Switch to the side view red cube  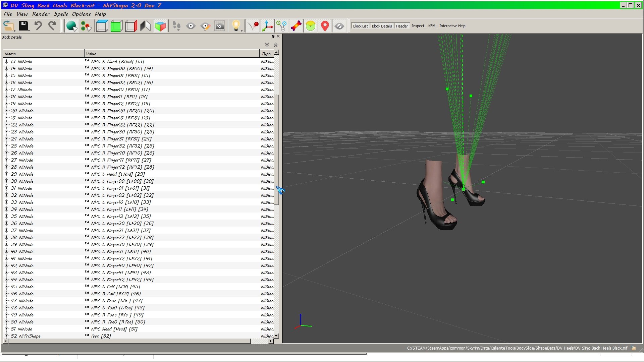pos(131,26)
